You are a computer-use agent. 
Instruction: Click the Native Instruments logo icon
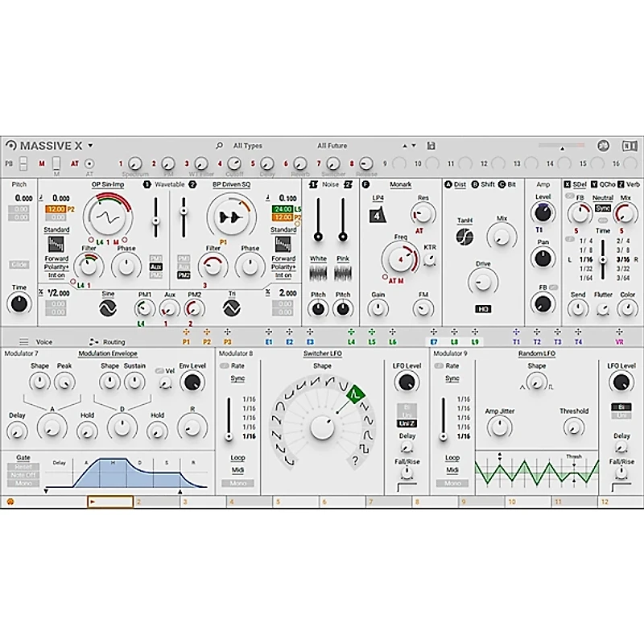(x=630, y=145)
